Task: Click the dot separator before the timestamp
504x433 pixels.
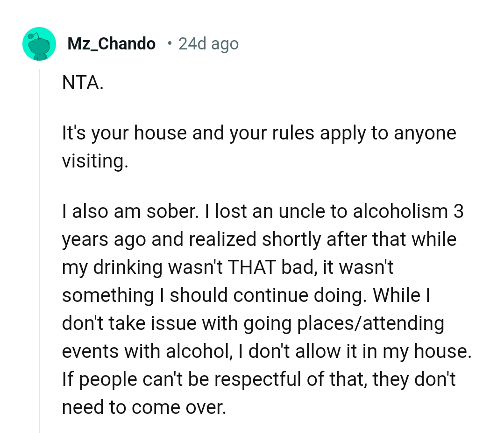Action: click(x=170, y=44)
